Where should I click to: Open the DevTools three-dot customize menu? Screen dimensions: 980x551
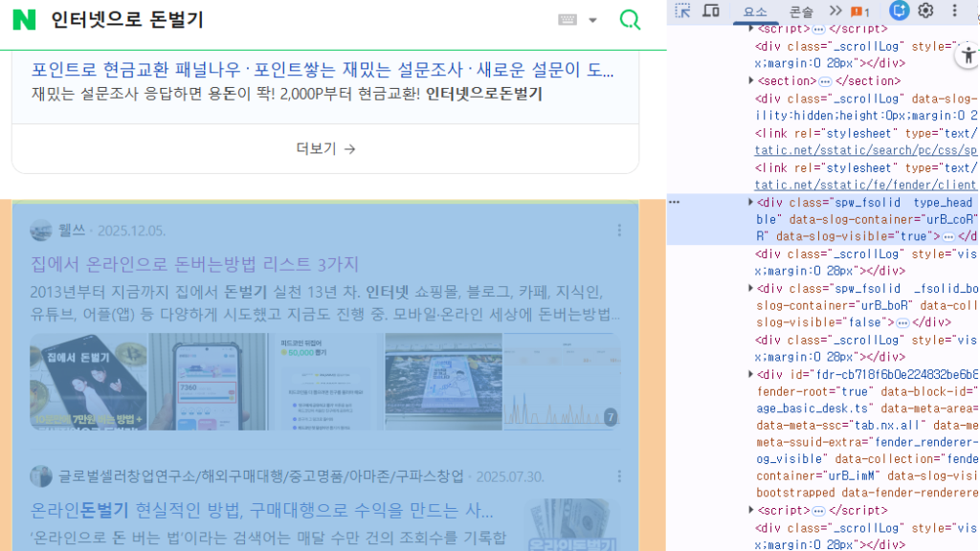(954, 11)
